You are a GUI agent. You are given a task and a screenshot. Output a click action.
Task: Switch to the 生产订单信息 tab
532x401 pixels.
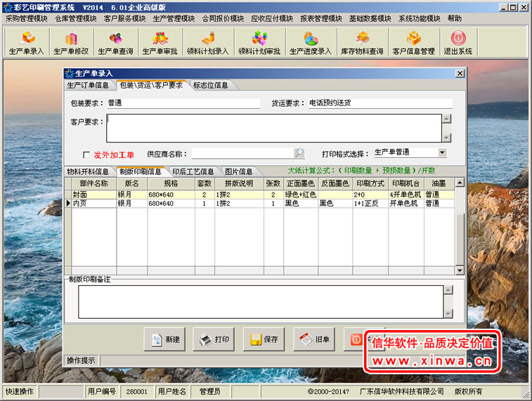88,86
